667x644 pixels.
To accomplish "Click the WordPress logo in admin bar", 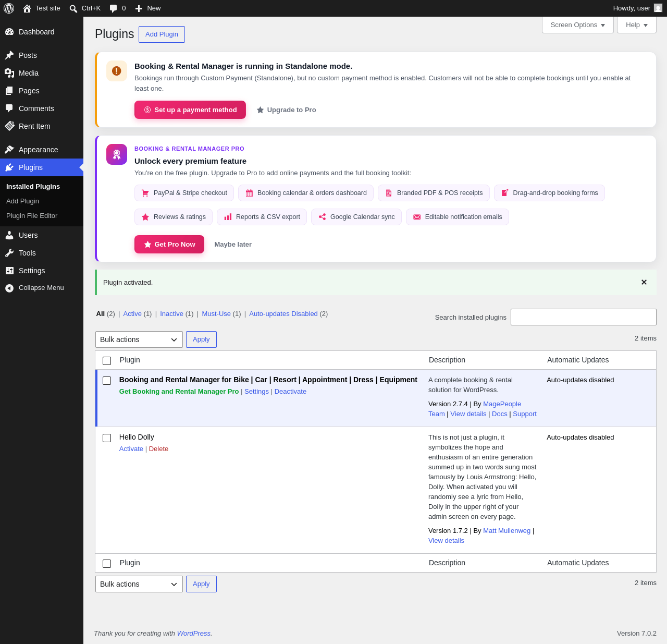I will (x=9, y=8).
